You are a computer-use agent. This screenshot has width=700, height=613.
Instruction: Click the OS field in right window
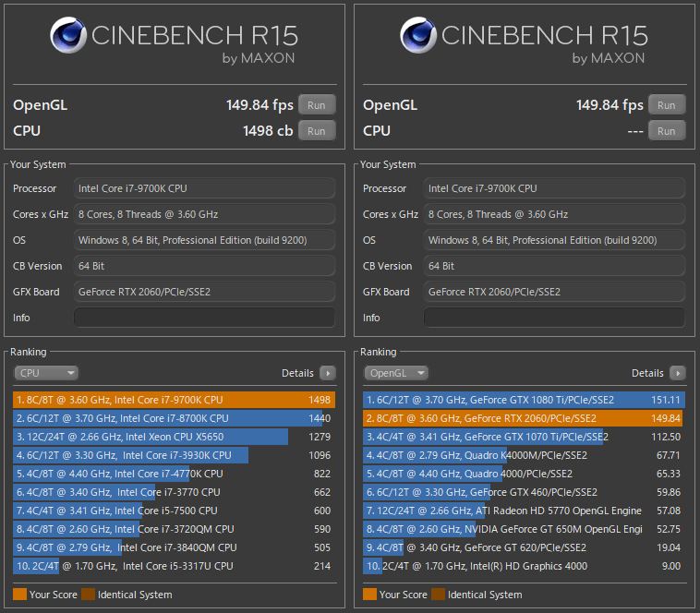coord(554,240)
